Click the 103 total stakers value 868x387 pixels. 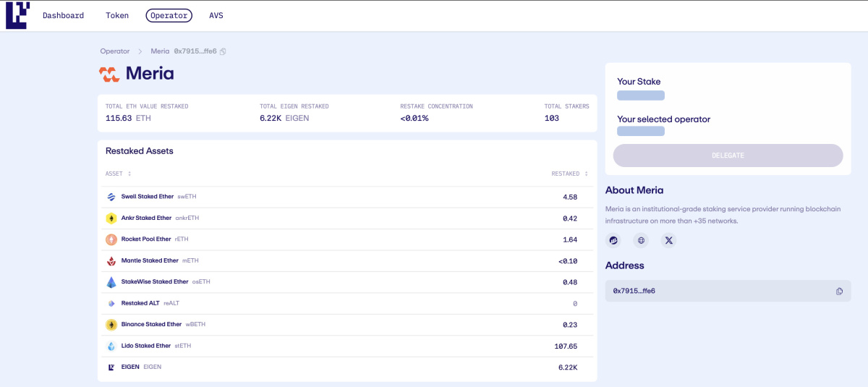[552, 118]
